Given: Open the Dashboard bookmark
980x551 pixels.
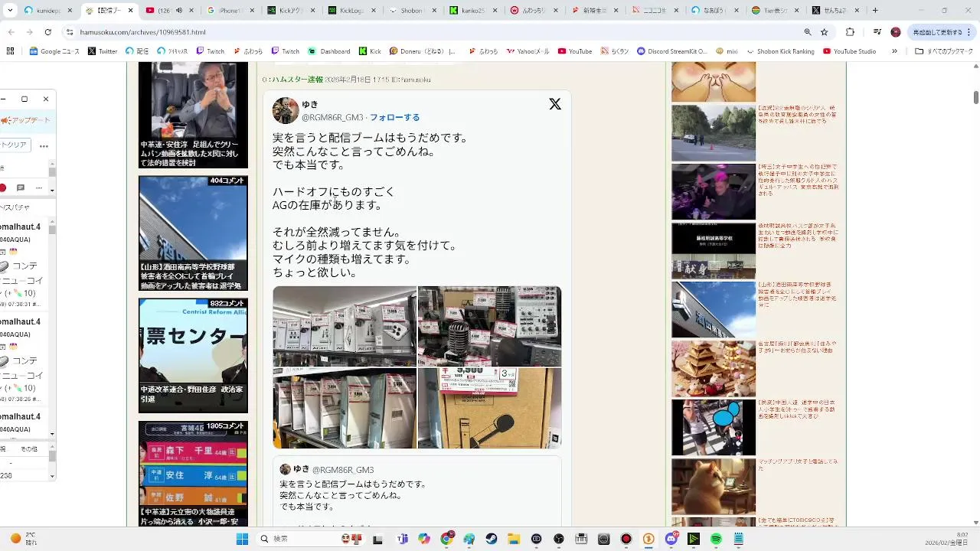Looking at the screenshot, I should pyautogui.click(x=329, y=51).
